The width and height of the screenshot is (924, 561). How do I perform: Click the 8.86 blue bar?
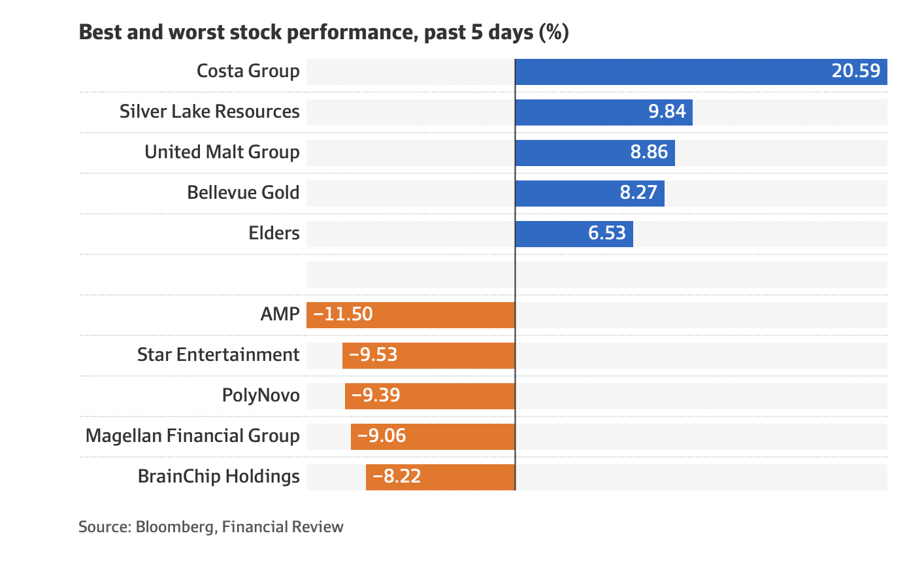tap(595, 152)
